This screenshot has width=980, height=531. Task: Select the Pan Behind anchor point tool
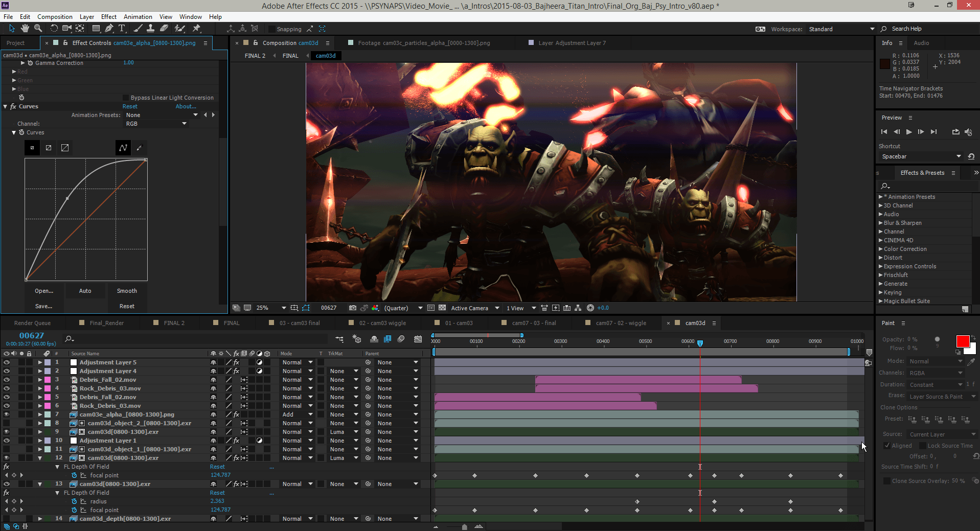[x=80, y=29]
